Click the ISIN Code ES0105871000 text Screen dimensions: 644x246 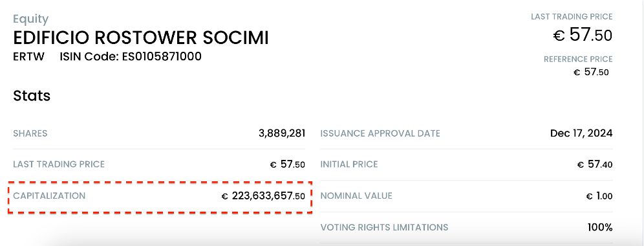[x=131, y=56]
